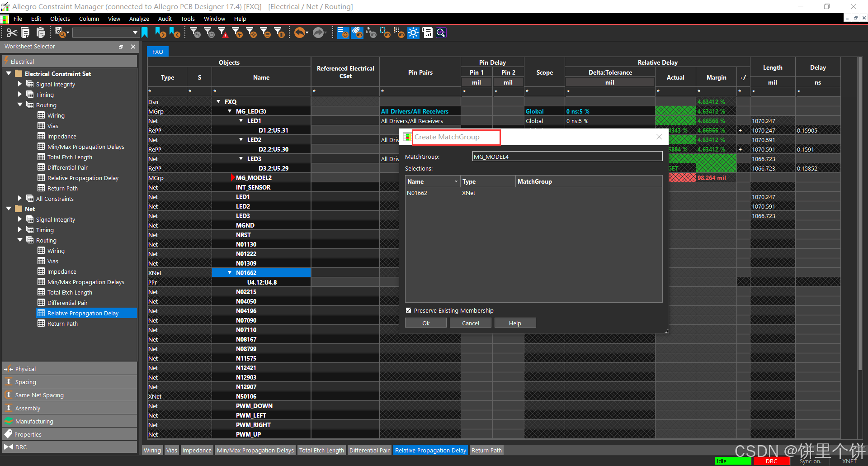Select the U4.12:U4.8 pin pair row

point(262,282)
